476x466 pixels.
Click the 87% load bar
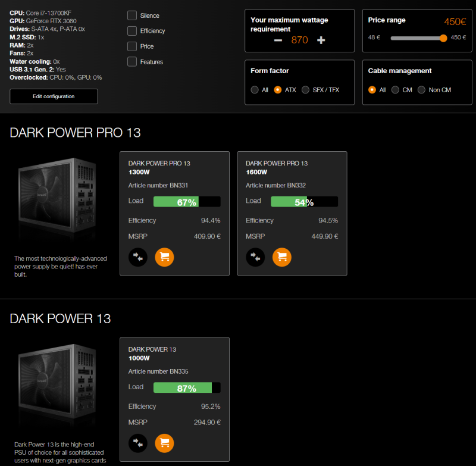point(187,388)
